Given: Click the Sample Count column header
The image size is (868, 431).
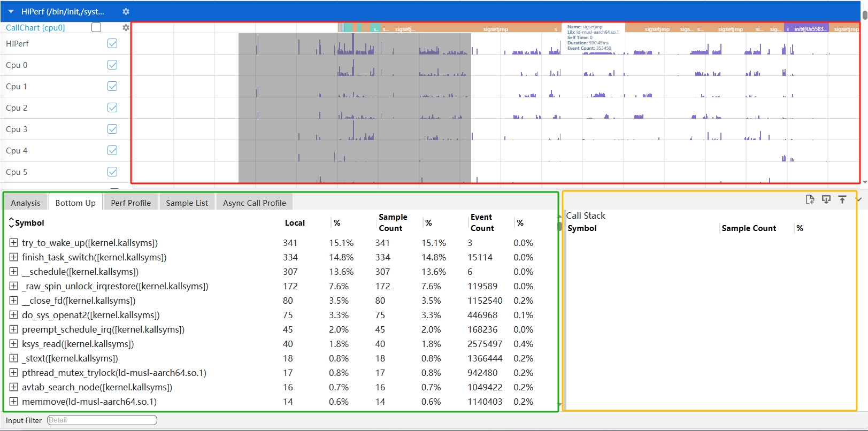Looking at the screenshot, I should click(x=393, y=222).
